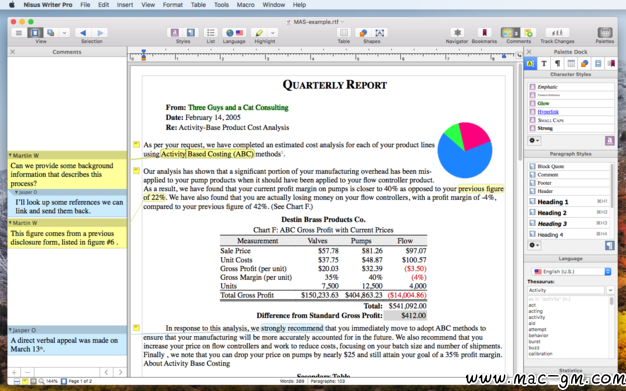Open the Macro menu
Image resolution: width=626 pixels, height=391 pixels.
point(246,5)
